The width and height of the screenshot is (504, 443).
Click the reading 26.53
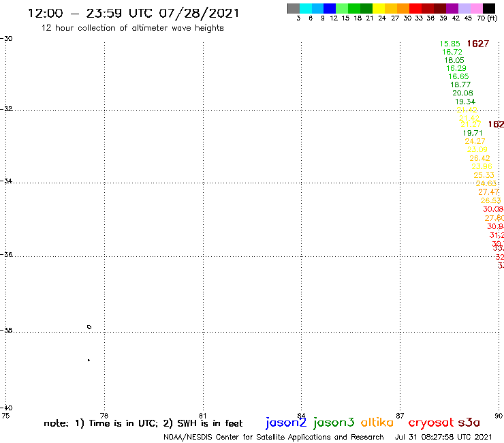point(490,200)
